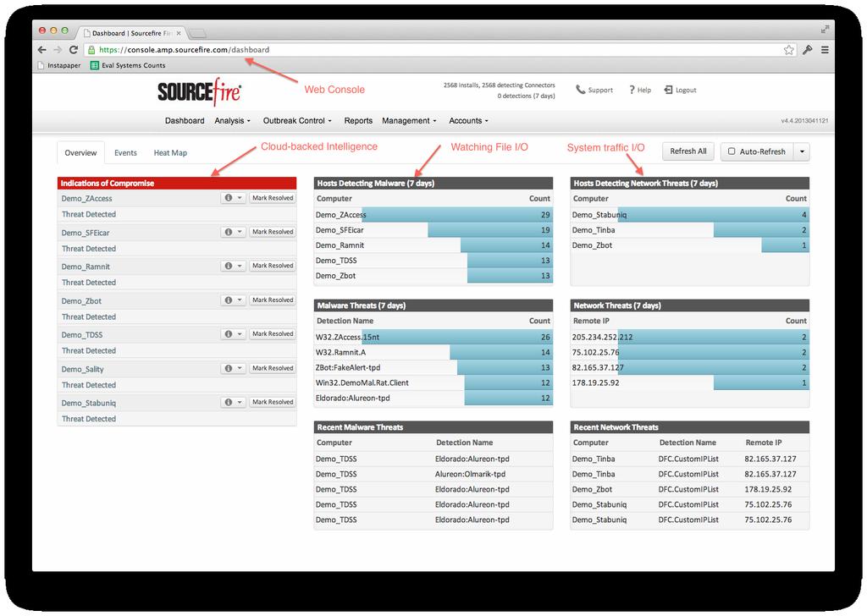Click the browser back arrow
Screen dimensions: 867x616
click(42, 50)
